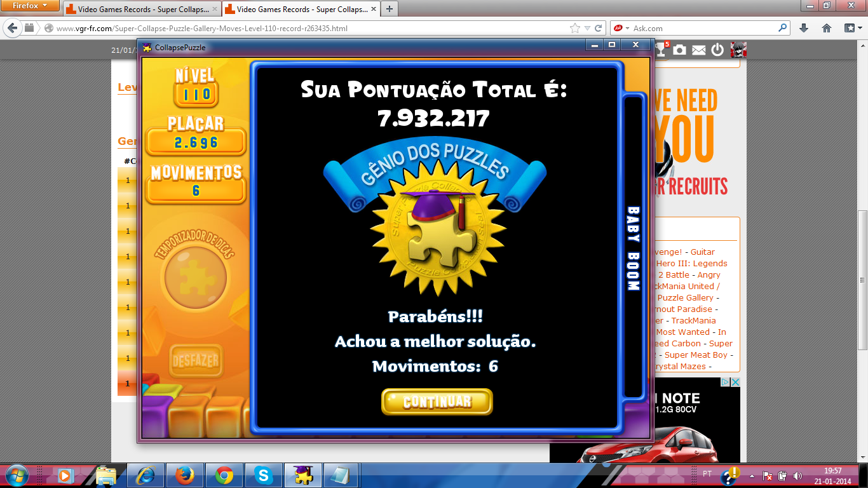This screenshot has height=488, width=868.
Task: Click the website camera icon
Action: click(680, 50)
